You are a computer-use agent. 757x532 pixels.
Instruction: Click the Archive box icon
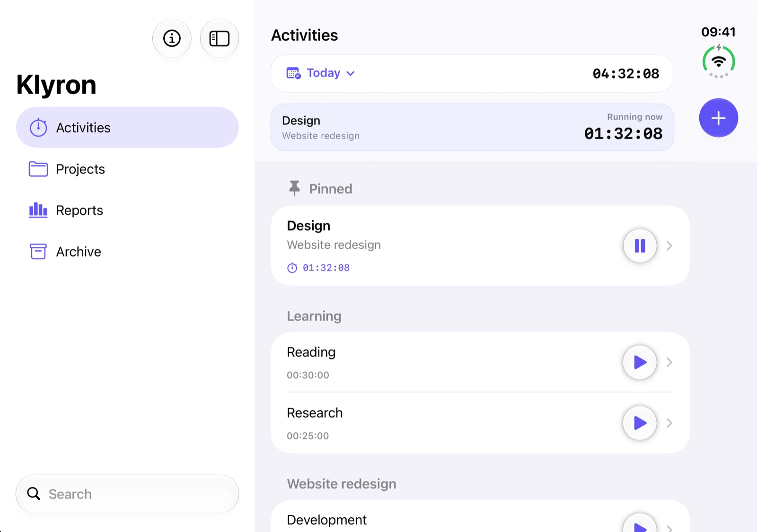(x=38, y=251)
